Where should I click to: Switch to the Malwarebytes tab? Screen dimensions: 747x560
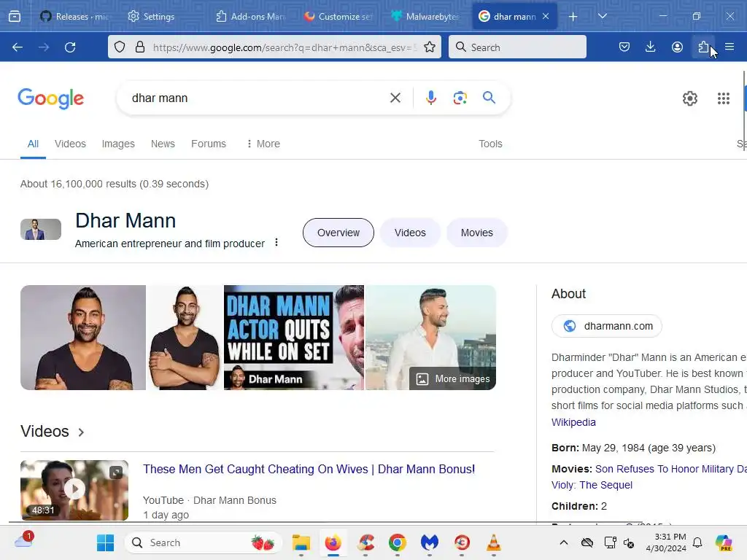425,17
